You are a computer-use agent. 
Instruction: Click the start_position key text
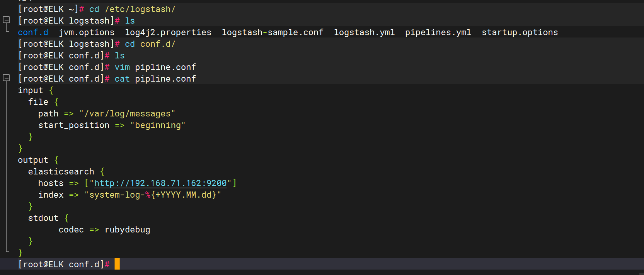pyautogui.click(x=74, y=125)
